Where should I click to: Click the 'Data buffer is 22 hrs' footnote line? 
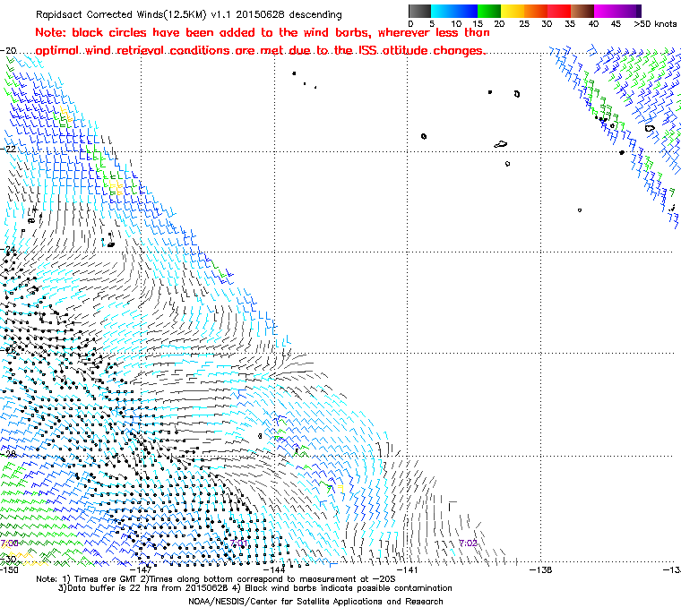coord(255,588)
